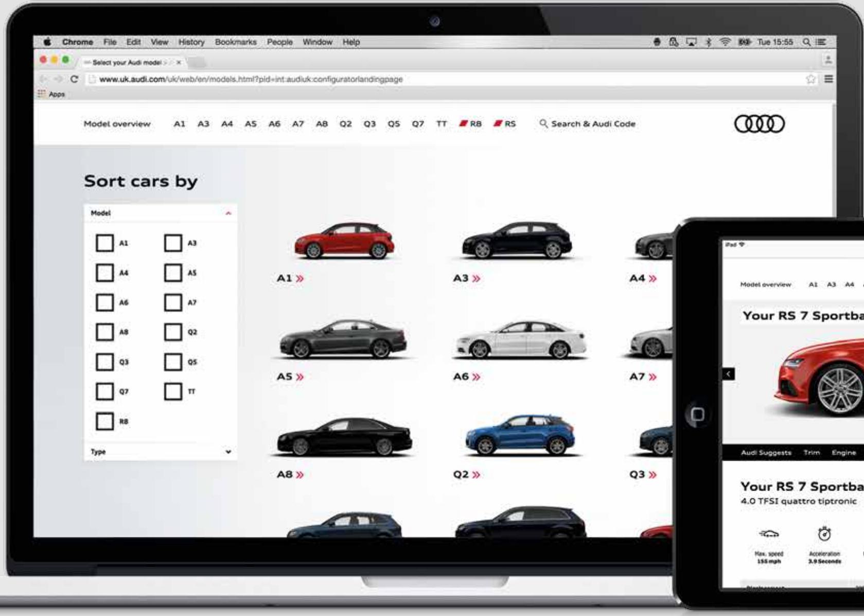Open the Chrome menu in the menu bar
864x616 pixels.
[78, 42]
